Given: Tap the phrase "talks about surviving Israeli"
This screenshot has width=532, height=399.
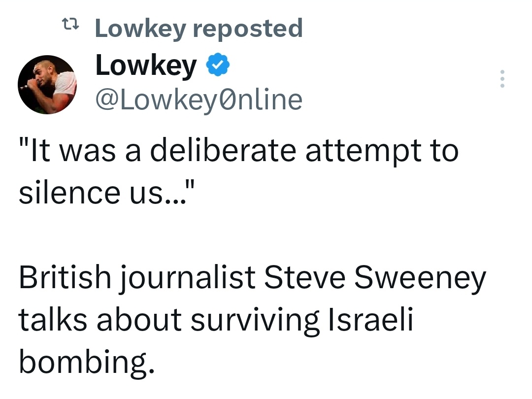Looking at the screenshot, I should 215,320.
